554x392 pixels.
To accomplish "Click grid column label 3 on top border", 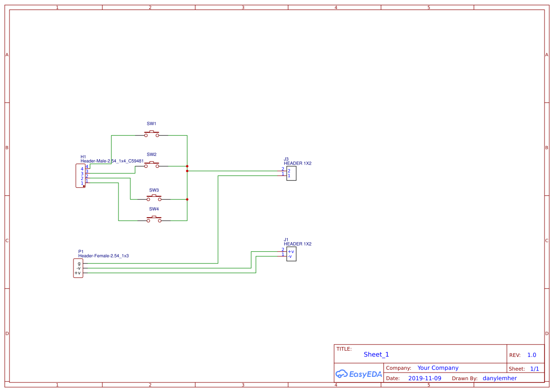I will point(243,7).
